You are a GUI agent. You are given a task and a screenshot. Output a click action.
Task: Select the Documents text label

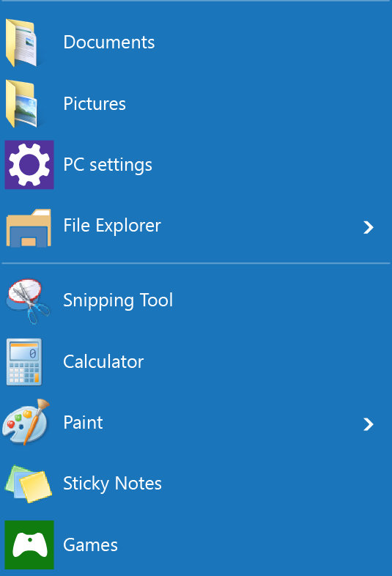[x=108, y=43]
